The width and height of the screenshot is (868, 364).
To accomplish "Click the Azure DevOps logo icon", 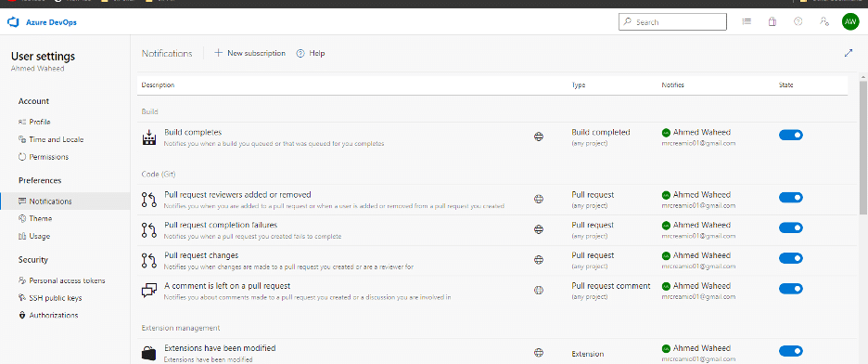I will click(13, 22).
